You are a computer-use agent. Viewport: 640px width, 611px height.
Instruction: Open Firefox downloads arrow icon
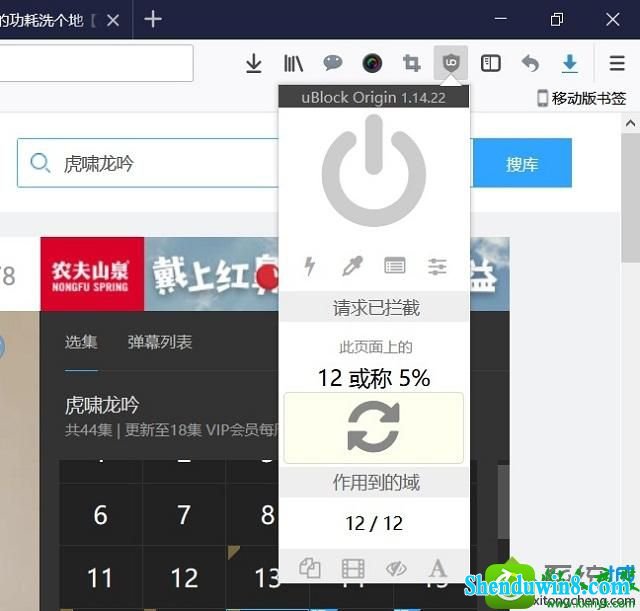[x=253, y=63]
